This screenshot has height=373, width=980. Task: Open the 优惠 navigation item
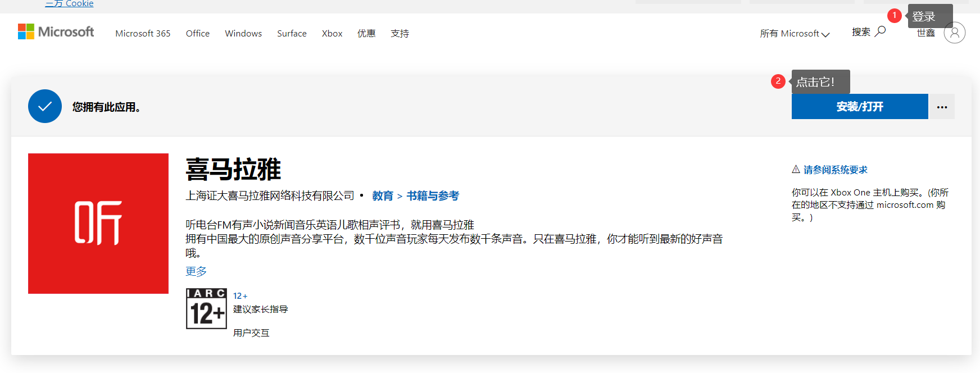[x=366, y=34]
